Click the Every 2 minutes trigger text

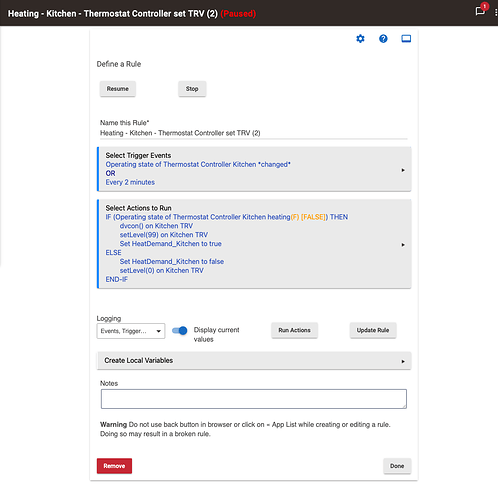(x=130, y=182)
